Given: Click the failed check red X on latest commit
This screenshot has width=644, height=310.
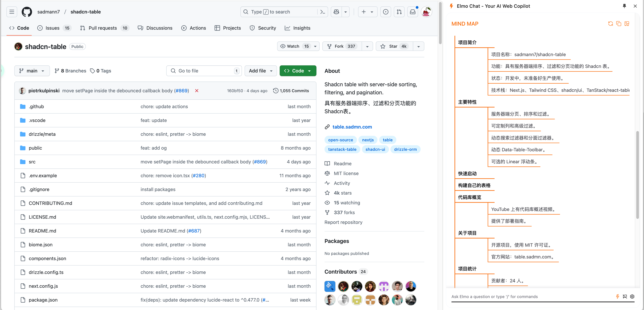Looking at the screenshot, I should click(x=197, y=91).
